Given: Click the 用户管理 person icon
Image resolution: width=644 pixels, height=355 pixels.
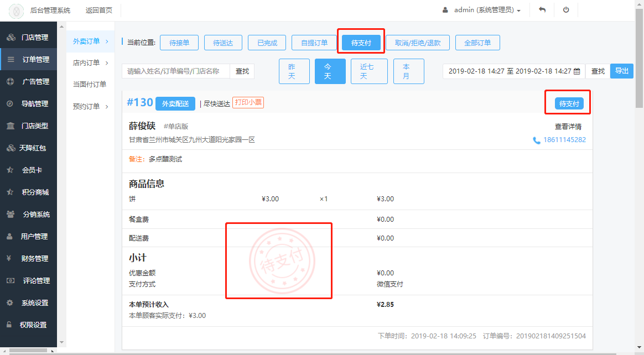Looking at the screenshot, I should coord(10,237).
